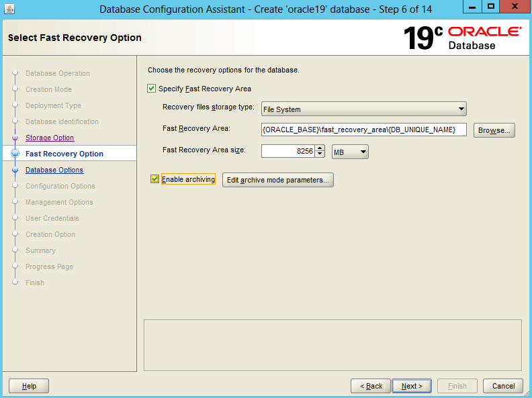Screen dimensions: 532x398
Task: Click the message area at the bottom
Action: point(332,345)
